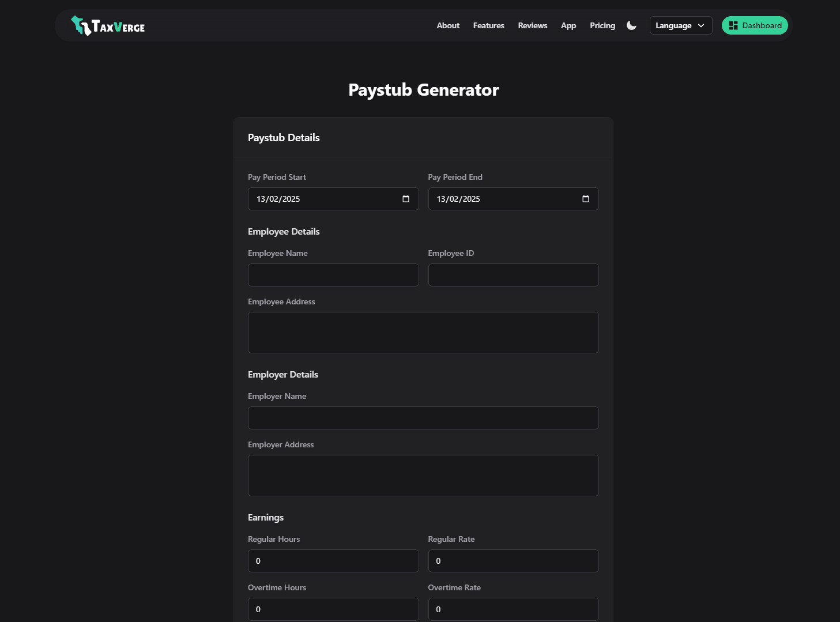Open the Pay Period End calendar picker
The image size is (840, 622).
[585, 198]
